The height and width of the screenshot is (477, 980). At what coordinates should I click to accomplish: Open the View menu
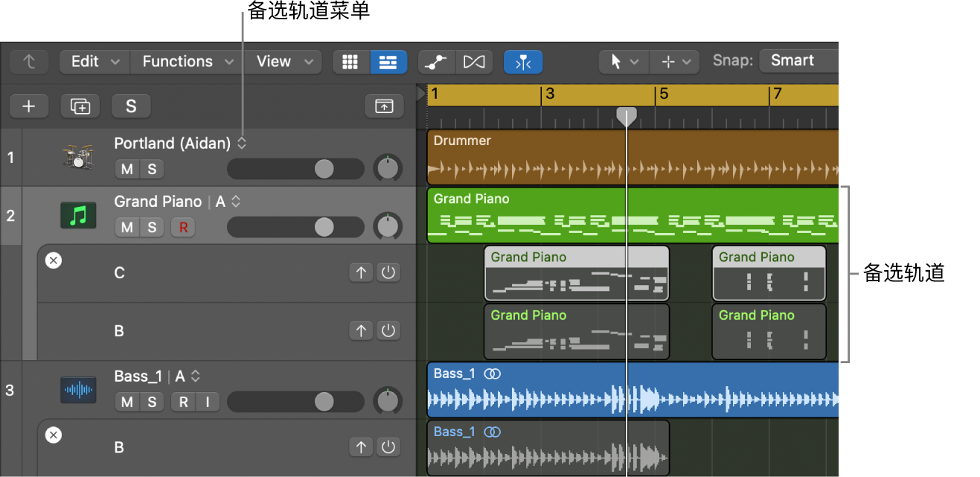tap(282, 62)
